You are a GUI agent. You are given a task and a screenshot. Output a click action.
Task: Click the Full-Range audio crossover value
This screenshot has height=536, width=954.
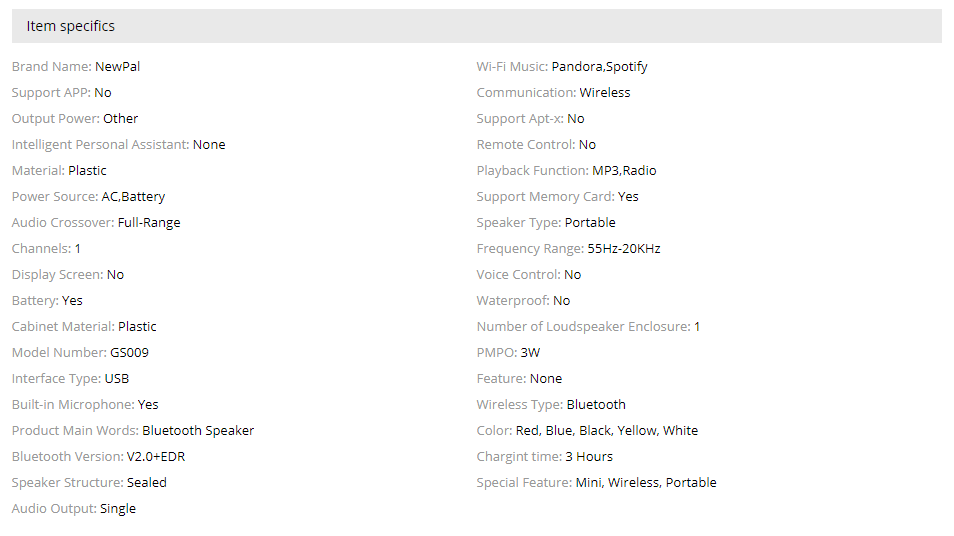click(149, 222)
